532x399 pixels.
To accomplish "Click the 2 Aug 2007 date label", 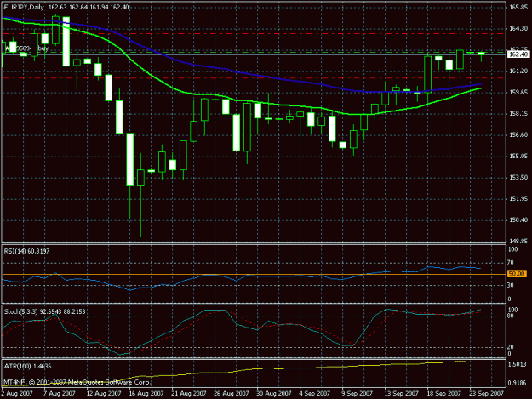I will tap(17, 393).
